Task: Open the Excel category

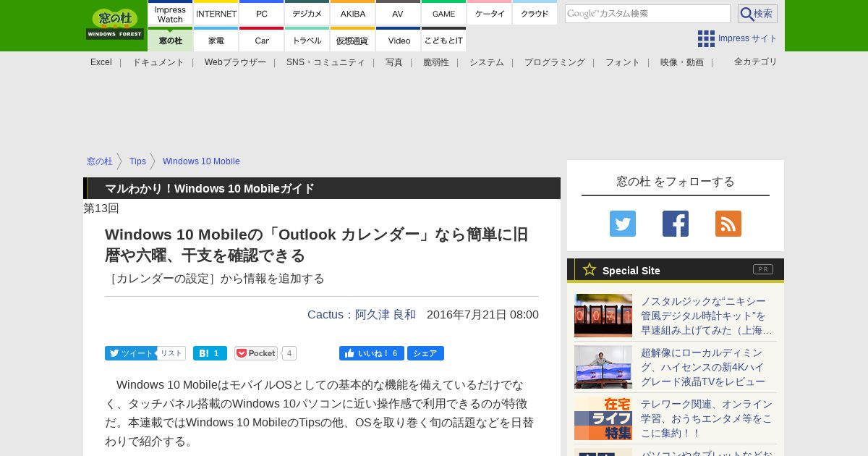Action: tap(101, 62)
